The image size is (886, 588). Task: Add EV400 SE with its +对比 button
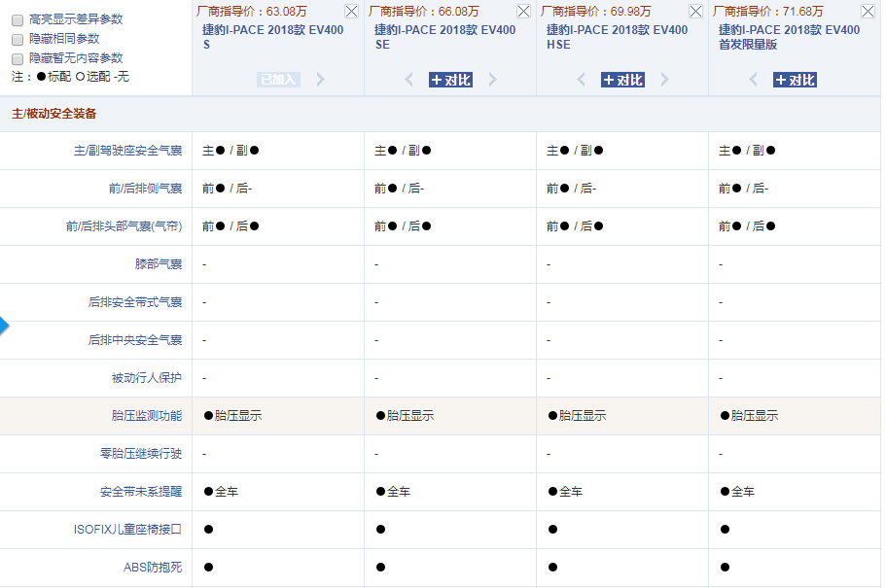click(x=451, y=80)
